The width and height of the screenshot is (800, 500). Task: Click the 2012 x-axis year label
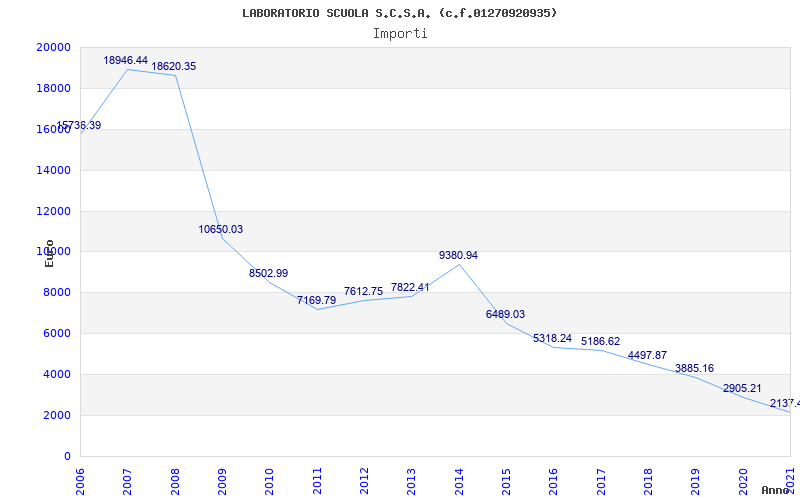click(364, 481)
